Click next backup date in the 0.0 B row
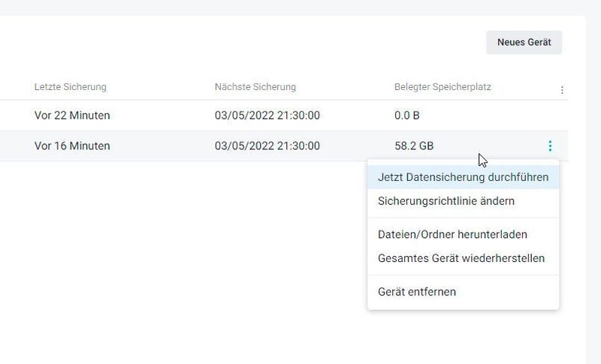Image resolution: width=601 pixels, height=364 pixels. pos(267,116)
